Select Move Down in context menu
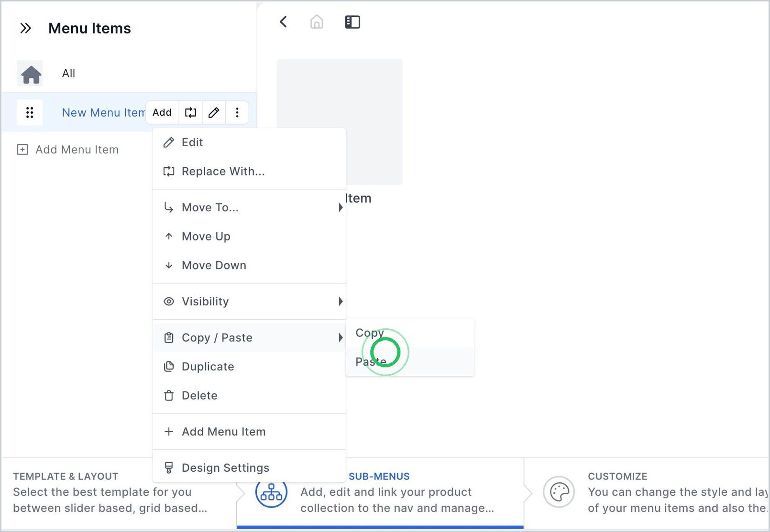This screenshot has width=770, height=532. tap(249, 265)
